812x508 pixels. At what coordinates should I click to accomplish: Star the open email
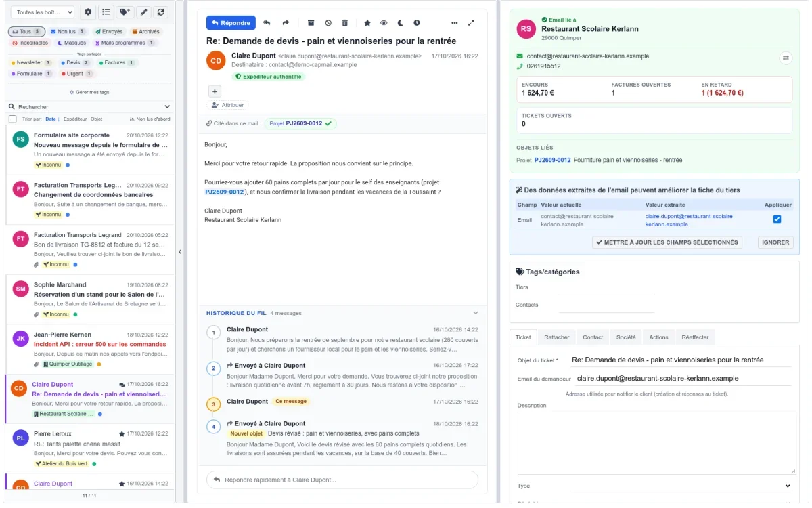pyautogui.click(x=367, y=23)
